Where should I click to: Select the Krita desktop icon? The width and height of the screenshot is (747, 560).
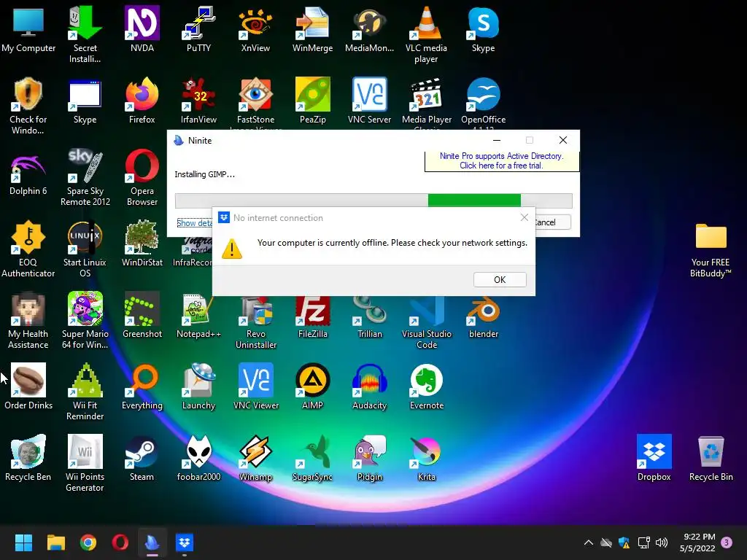426,458
